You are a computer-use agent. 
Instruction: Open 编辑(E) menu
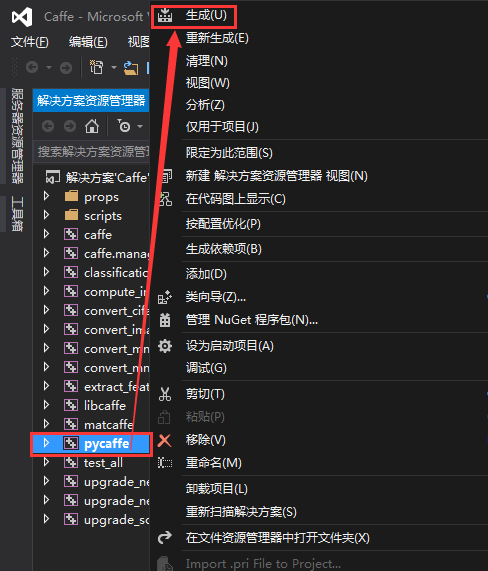(x=88, y=42)
